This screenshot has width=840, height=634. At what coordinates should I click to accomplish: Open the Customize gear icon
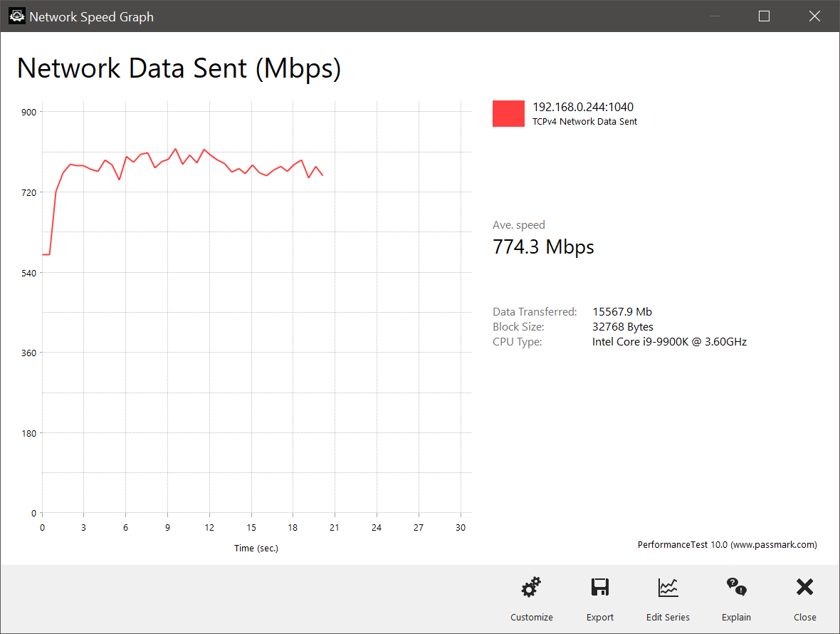tap(532, 588)
